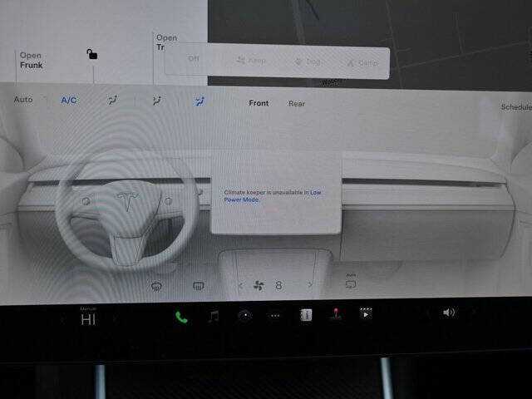Launch the Arcade joystick icon
Image resolution: width=532 pixels, height=399 pixels.
tap(336, 314)
